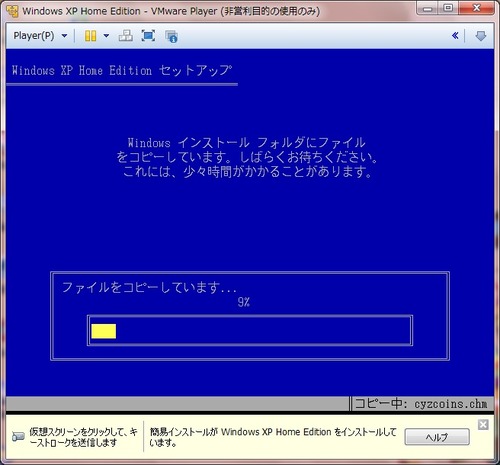Maximize the VMware Player window
Screen dimensions: 500x465
pyautogui.click(x=448, y=8)
